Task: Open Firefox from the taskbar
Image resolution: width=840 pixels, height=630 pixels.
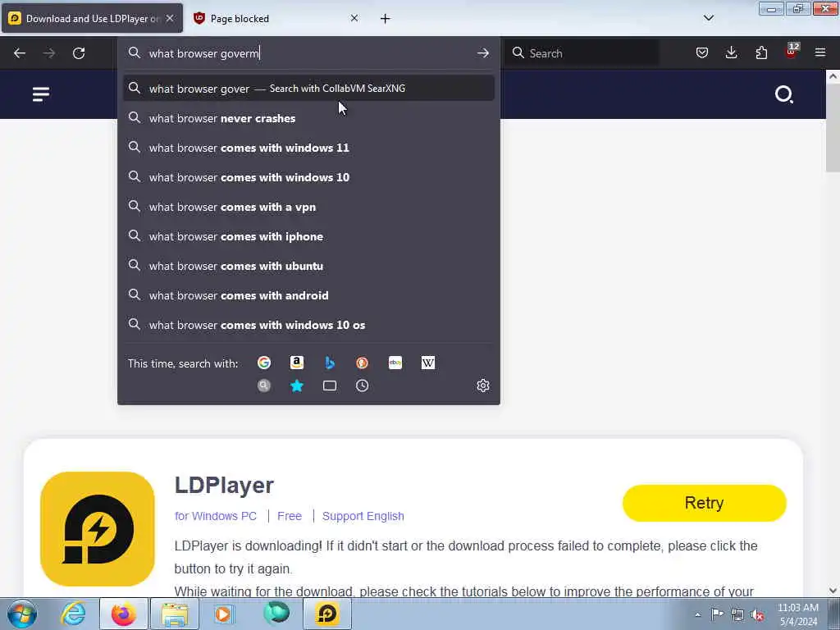Action: (x=124, y=614)
